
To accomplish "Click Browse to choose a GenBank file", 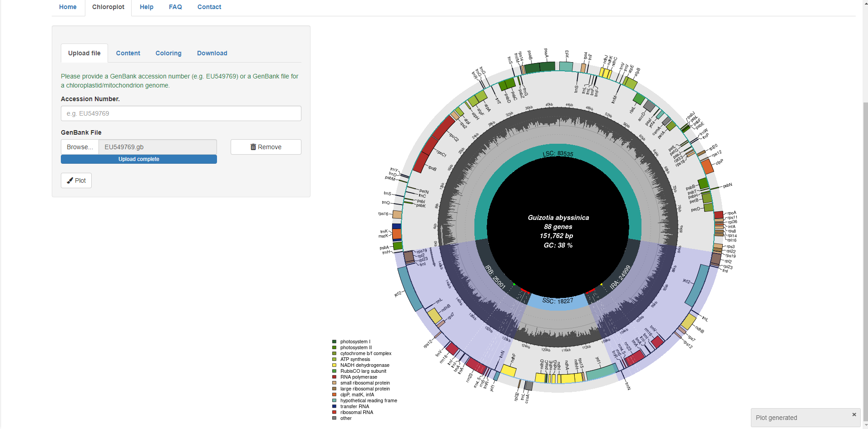I will [80, 147].
